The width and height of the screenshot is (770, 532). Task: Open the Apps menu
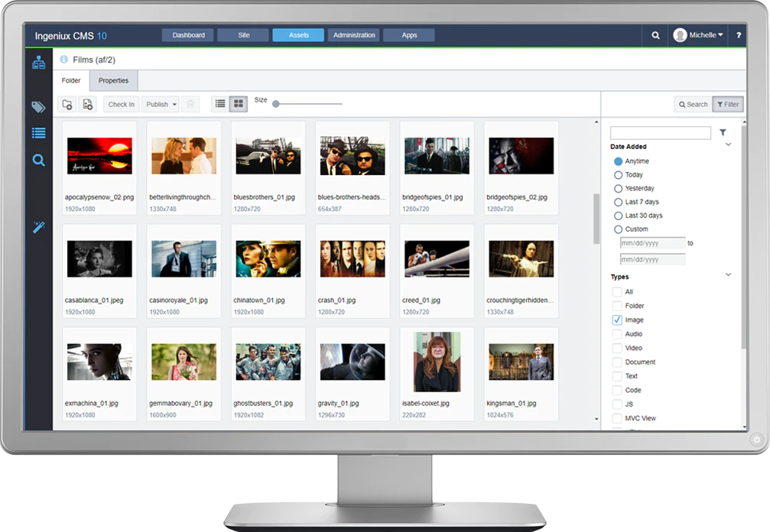click(409, 35)
